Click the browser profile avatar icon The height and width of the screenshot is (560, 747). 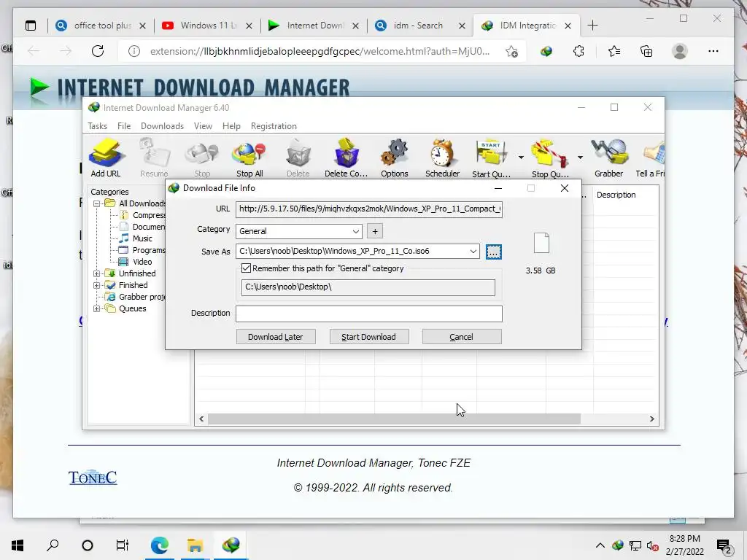pos(680,51)
